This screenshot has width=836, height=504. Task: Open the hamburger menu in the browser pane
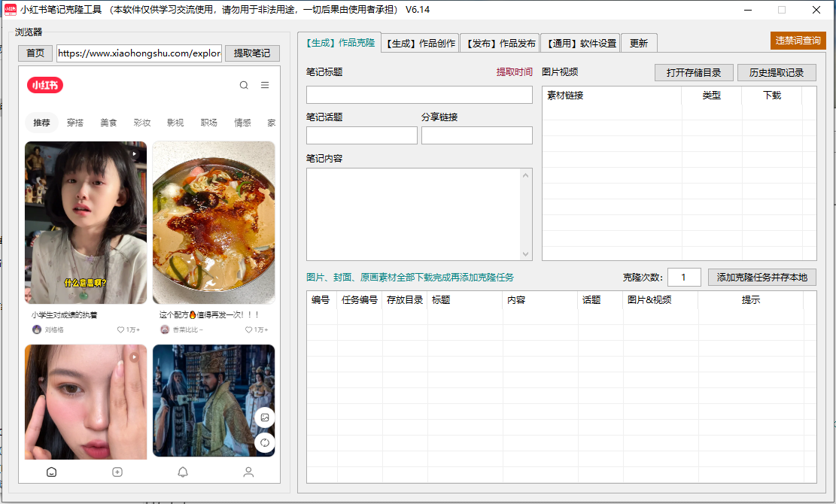pyautogui.click(x=265, y=86)
